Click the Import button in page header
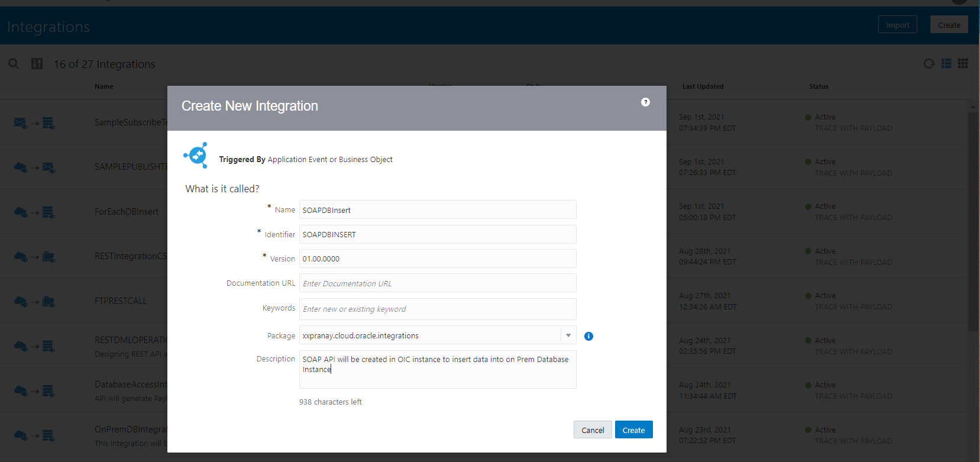 (x=898, y=25)
